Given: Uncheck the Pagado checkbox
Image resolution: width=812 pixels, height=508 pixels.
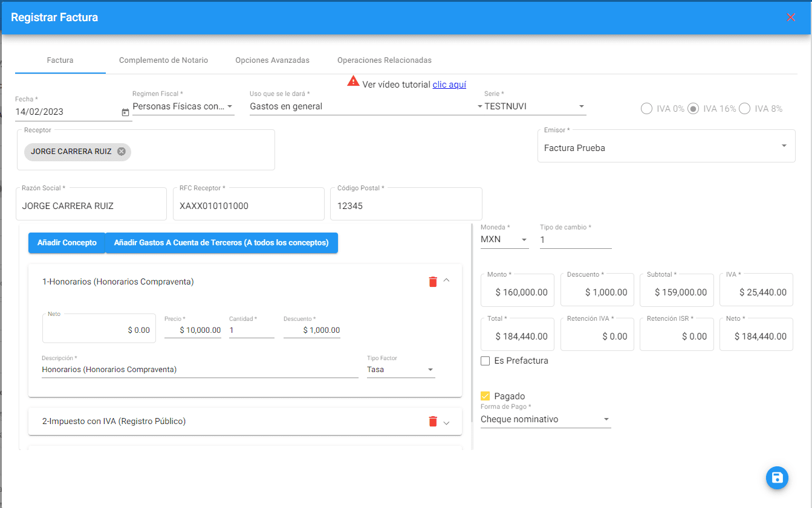Looking at the screenshot, I should point(485,396).
